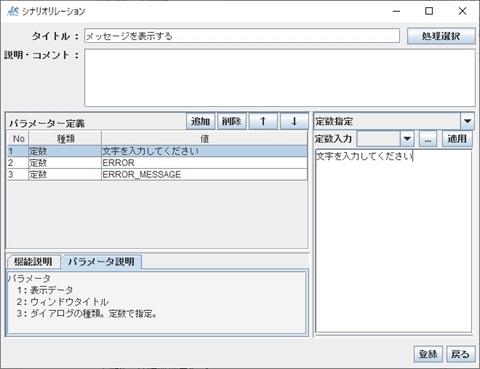
Task: Click the move-up arrow button
Action: tap(263, 121)
